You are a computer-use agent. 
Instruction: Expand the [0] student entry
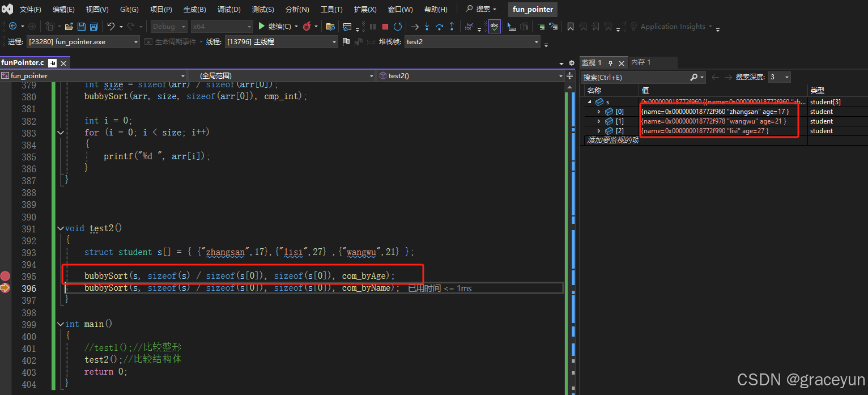599,112
